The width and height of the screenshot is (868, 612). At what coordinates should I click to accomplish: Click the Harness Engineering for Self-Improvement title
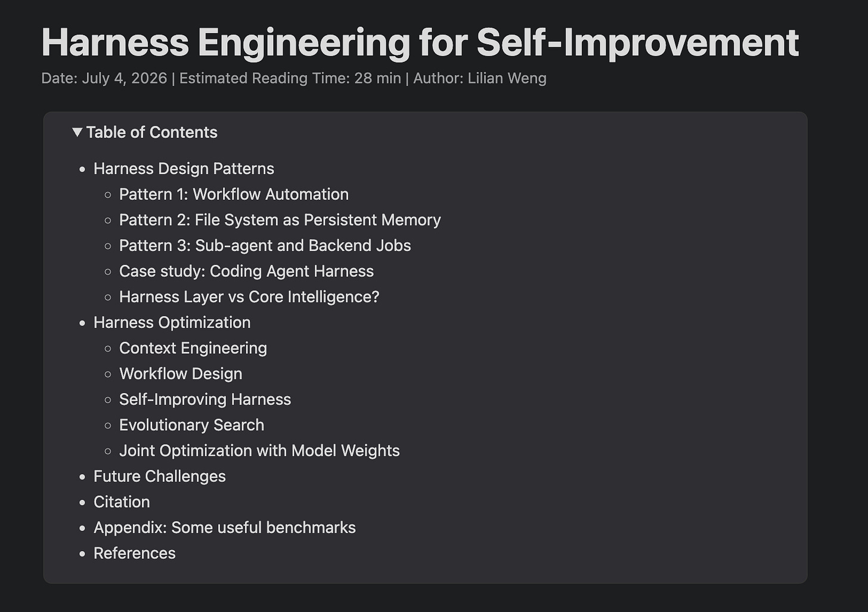420,43
